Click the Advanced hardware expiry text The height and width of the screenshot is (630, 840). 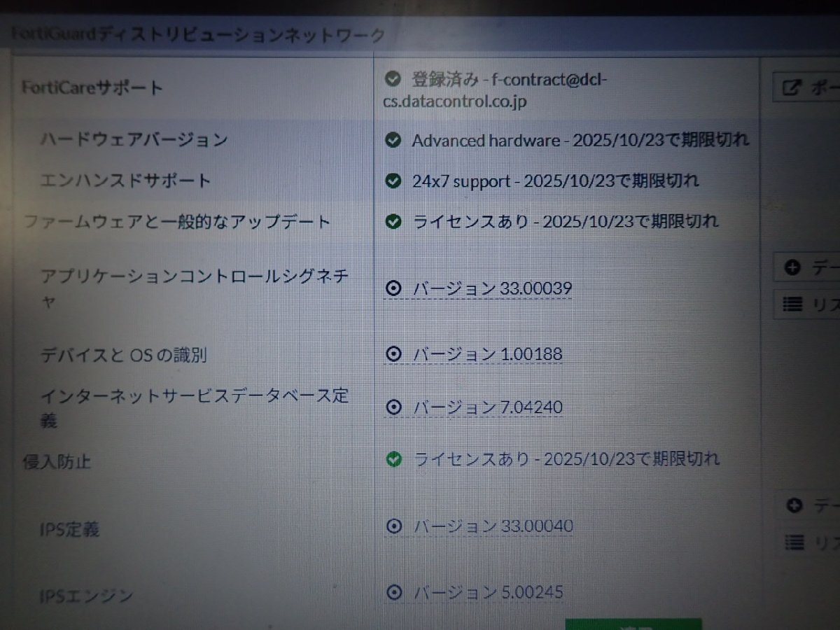pyautogui.click(x=580, y=140)
